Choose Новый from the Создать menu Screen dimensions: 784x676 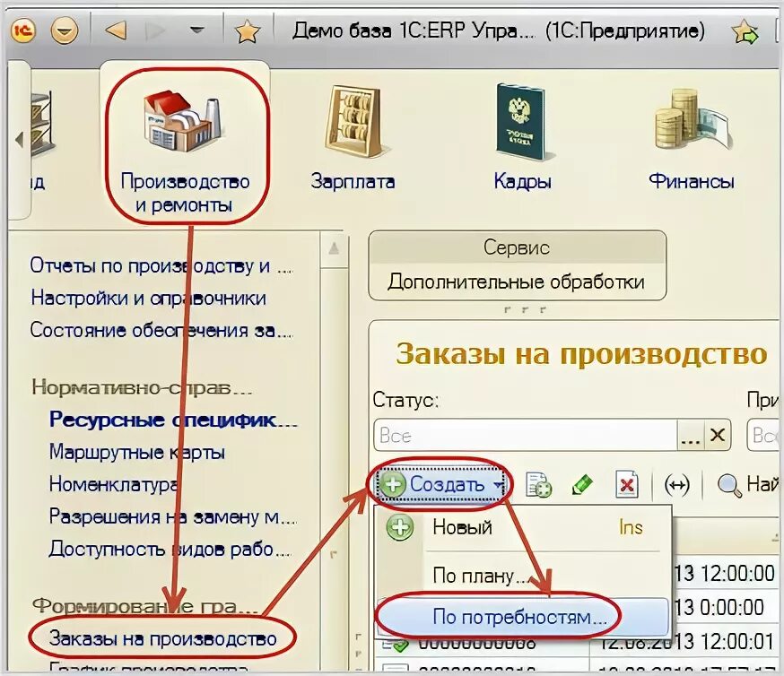pos(522,527)
